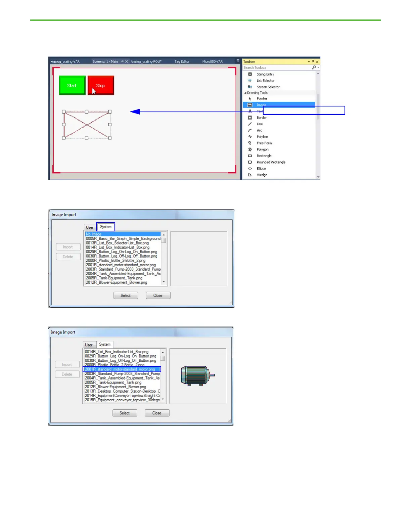The height and width of the screenshot is (532, 411).
Task: Click the green Start button on canvas
Action: pyautogui.click(x=72, y=85)
